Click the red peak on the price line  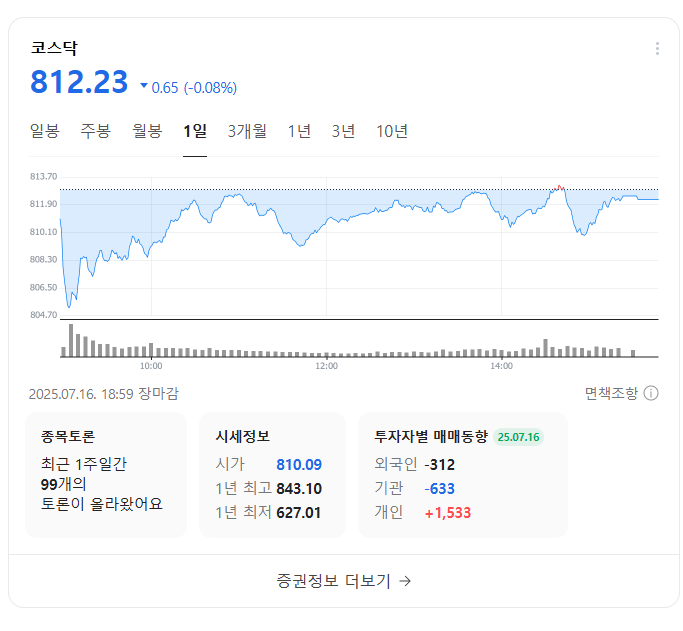560,187
